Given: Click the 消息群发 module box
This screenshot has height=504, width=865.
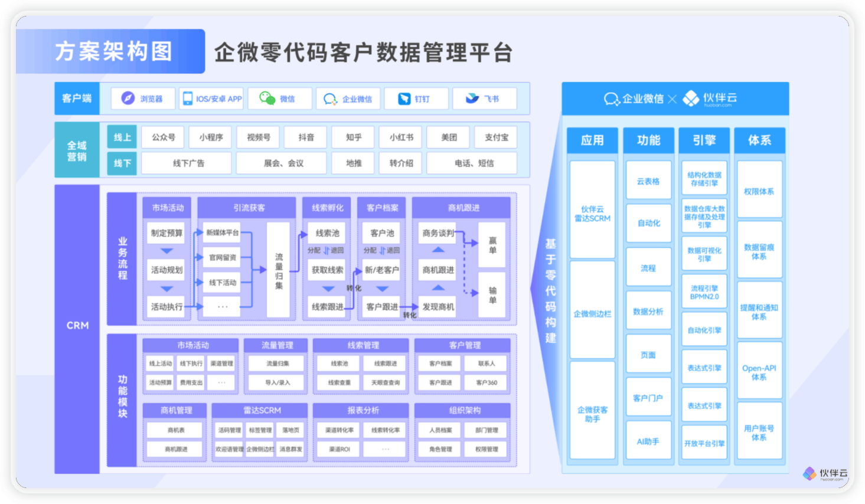Looking at the screenshot, I should point(290,449).
